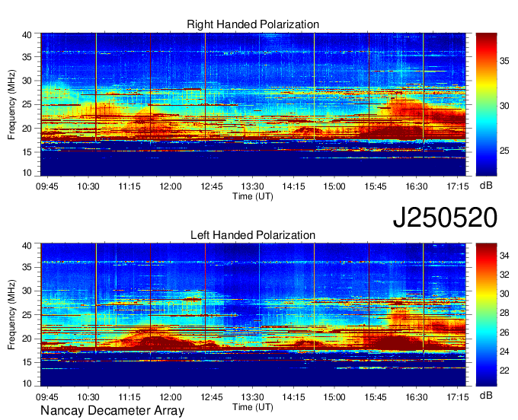Image resolution: width=518 pixels, height=420 pixels.
Task: Click "40" frequency tick on right-handed plot
Action: (27, 35)
